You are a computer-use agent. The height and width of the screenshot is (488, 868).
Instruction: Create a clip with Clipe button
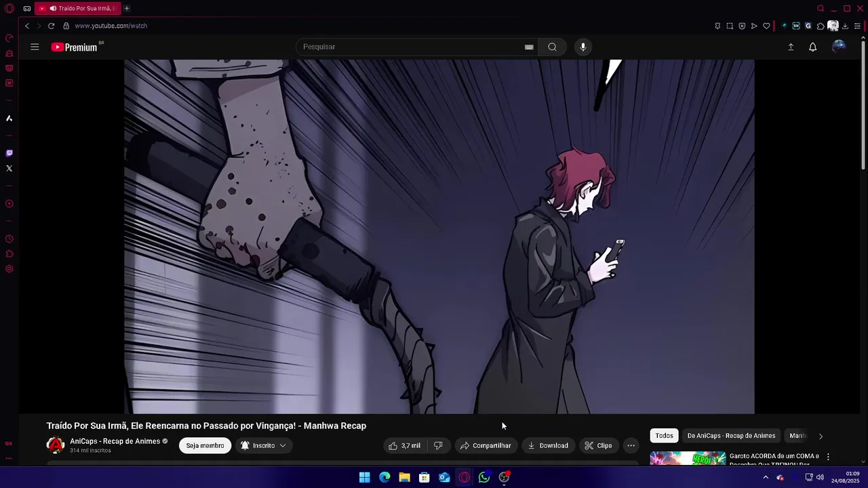coord(598,445)
